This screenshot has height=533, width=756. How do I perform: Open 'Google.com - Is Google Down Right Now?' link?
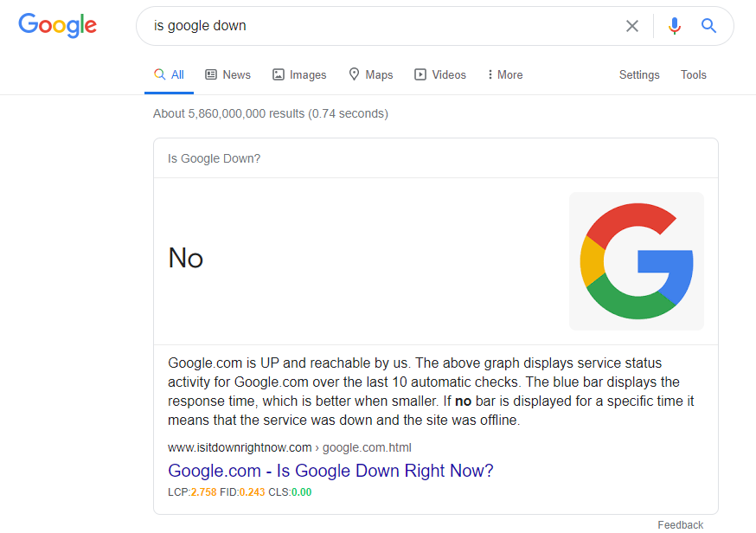point(330,471)
